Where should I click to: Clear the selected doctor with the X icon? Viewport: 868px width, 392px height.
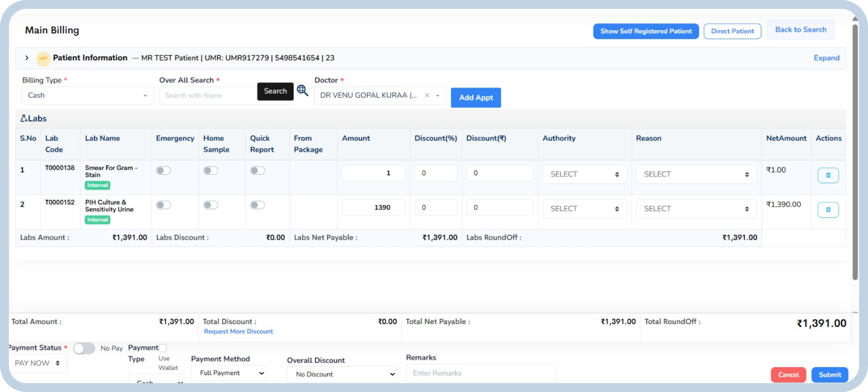427,95
